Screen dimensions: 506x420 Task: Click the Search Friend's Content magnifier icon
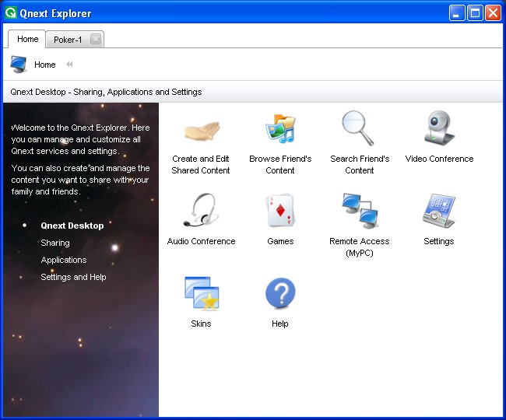(x=357, y=128)
